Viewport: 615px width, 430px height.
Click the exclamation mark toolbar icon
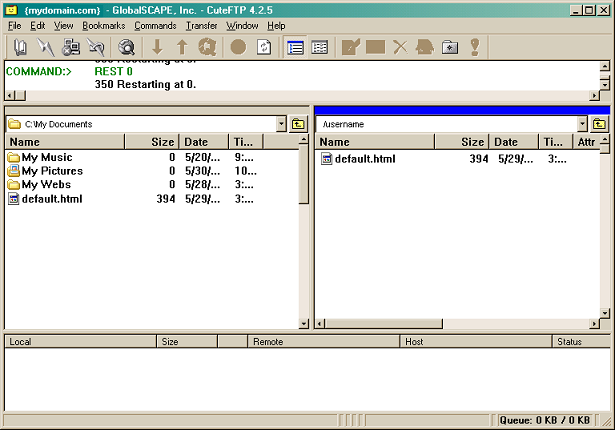click(x=474, y=46)
